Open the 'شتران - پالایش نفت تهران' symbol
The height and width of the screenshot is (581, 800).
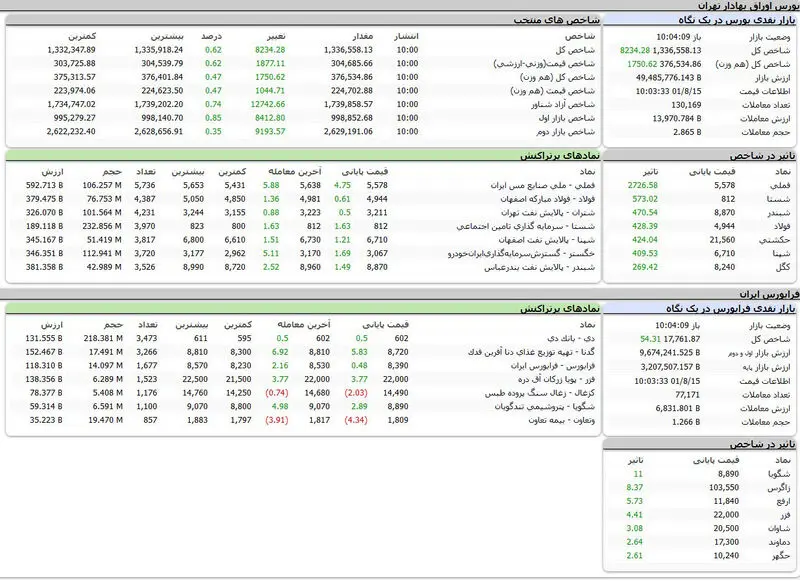(548, 213)
